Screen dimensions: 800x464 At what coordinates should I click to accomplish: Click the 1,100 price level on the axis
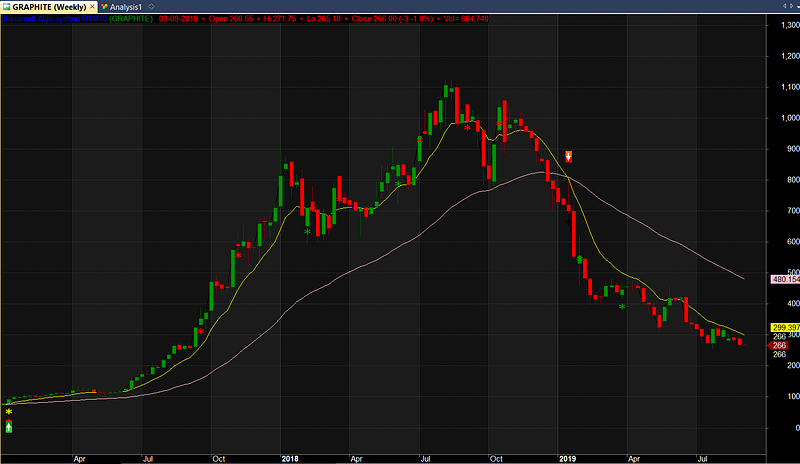[790, 87]
